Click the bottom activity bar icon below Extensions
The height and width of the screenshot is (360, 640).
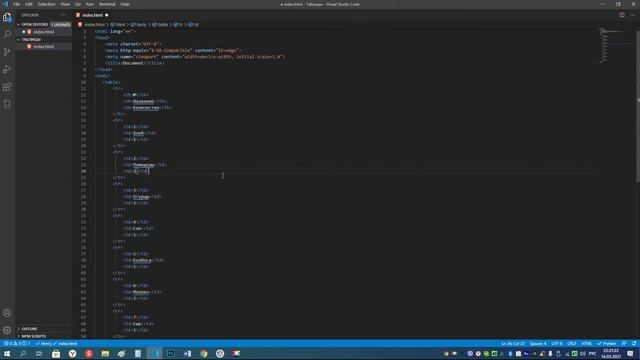click(7, 104)
